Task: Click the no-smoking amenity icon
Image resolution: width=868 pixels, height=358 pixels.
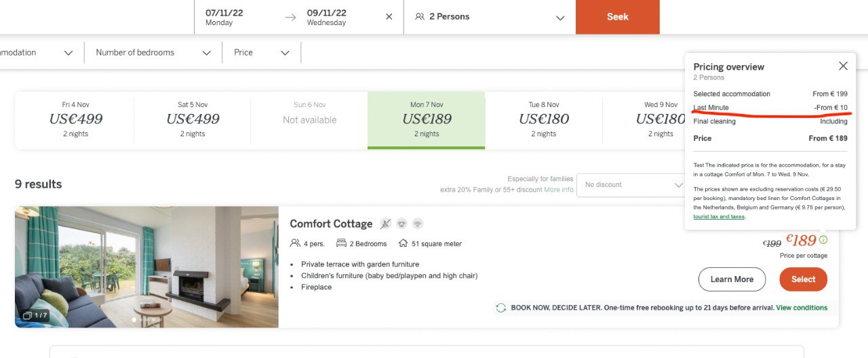Action: point(385,224)
